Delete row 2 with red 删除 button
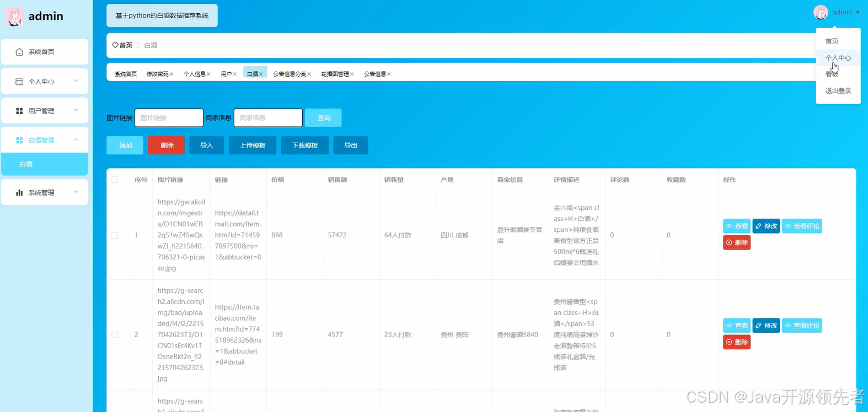Image resolution: width=868 pixels, height=412 pixels. (x=737, y=342)
